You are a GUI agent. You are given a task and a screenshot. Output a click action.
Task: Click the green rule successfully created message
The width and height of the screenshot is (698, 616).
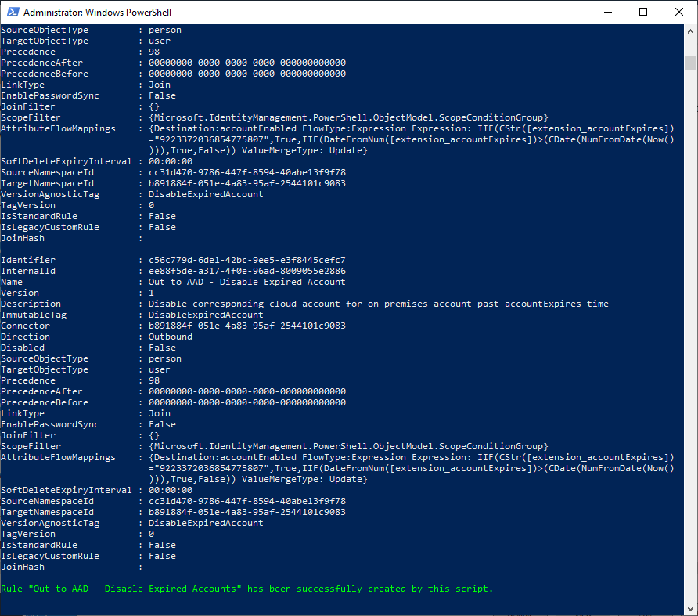coord(246,589)
